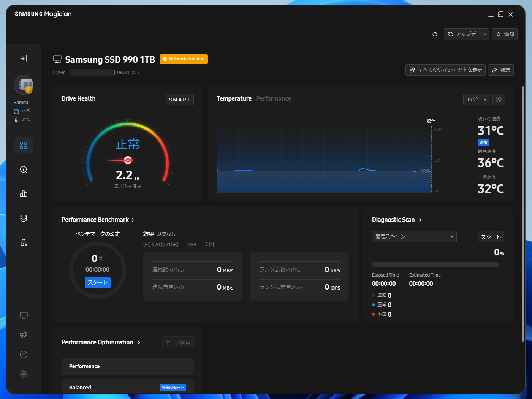
Task: Open the help question-mark icon
Action: point(24,355)
